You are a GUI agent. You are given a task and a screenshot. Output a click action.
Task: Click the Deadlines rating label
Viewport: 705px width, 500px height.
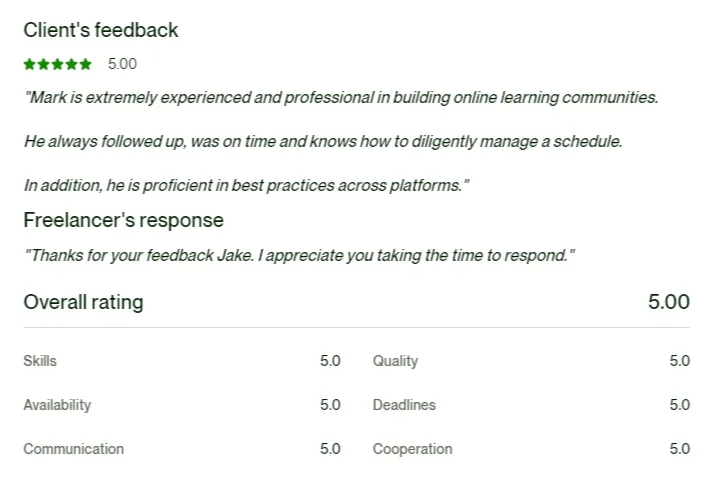tap(404, 405)
